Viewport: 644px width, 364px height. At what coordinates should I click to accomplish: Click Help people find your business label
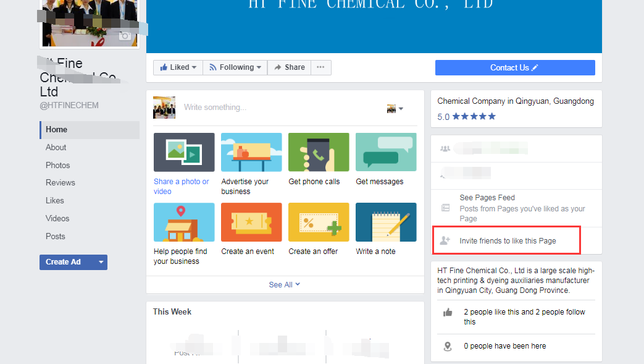point(180,256)
